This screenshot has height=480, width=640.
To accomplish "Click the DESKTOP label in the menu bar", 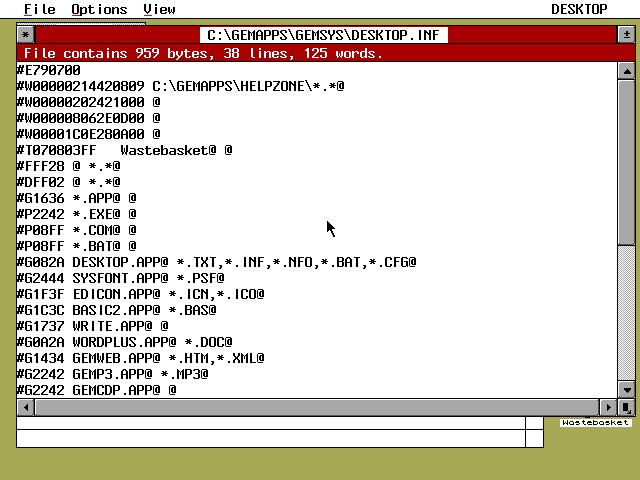I will click(579, 9).
